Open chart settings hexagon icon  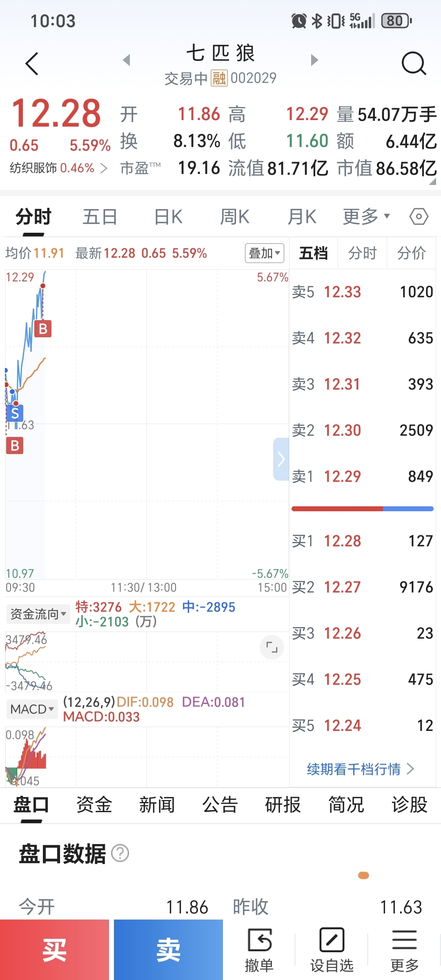(x=419, y=216)
